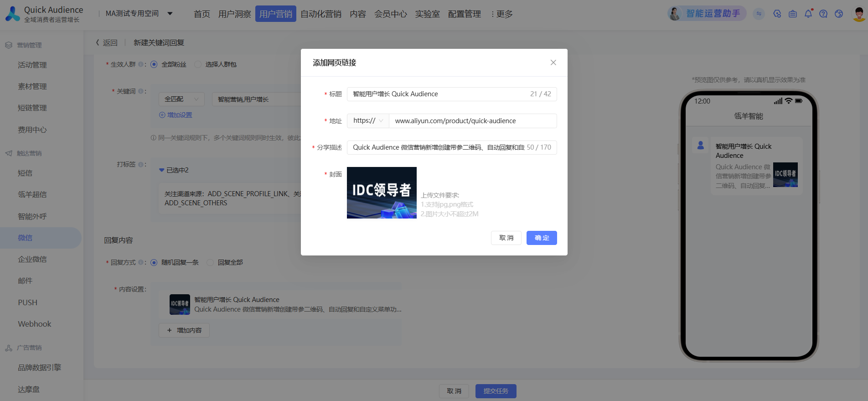Click the 标题 title input field
This screenshot has width=868, height=401.
tap(452, 94)
